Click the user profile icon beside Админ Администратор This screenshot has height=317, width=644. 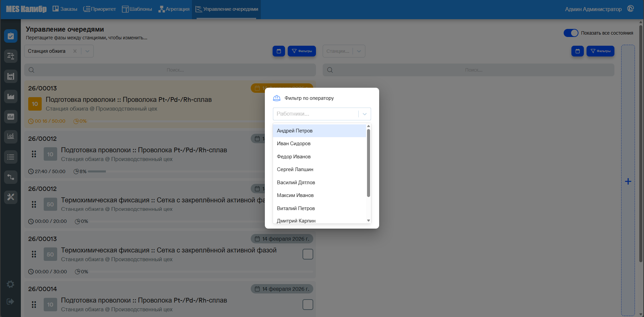631,9
